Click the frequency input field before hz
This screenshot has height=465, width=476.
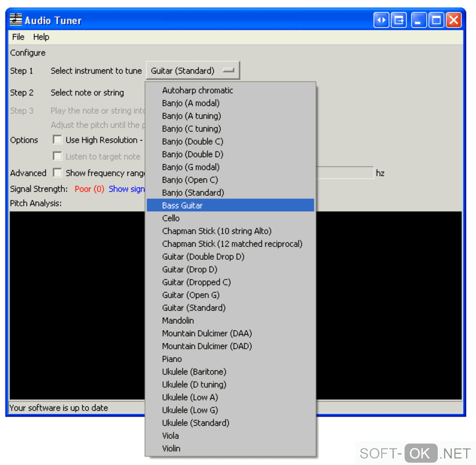344,173
